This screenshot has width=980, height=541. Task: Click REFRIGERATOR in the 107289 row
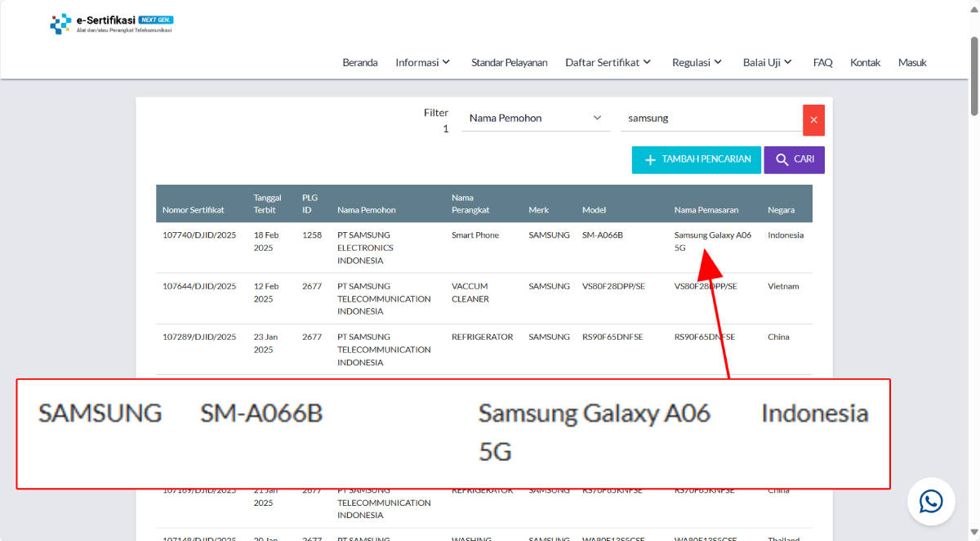pos(483,337)
